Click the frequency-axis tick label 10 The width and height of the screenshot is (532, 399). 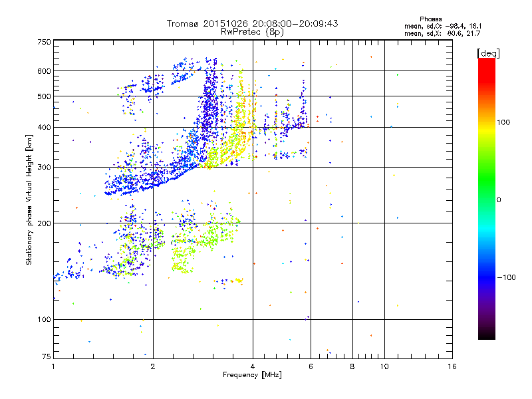click(384, 366)
